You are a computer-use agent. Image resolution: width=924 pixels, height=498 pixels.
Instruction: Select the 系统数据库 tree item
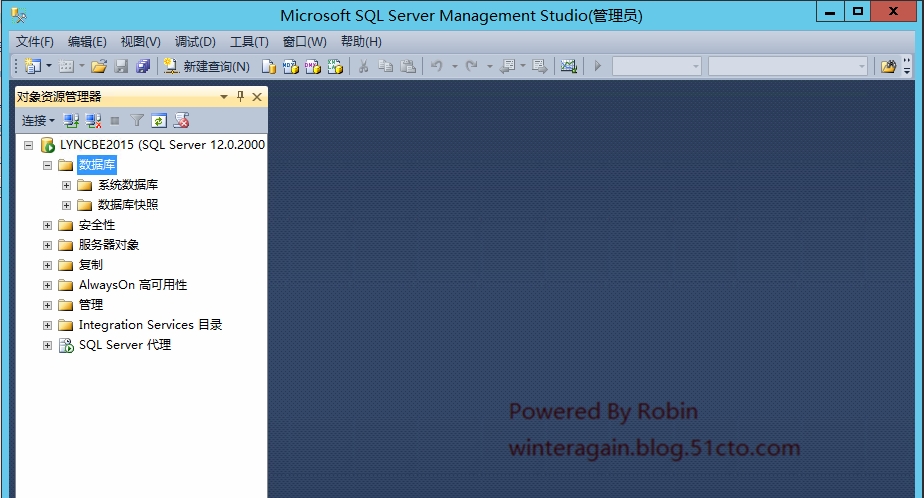(128, 185)
